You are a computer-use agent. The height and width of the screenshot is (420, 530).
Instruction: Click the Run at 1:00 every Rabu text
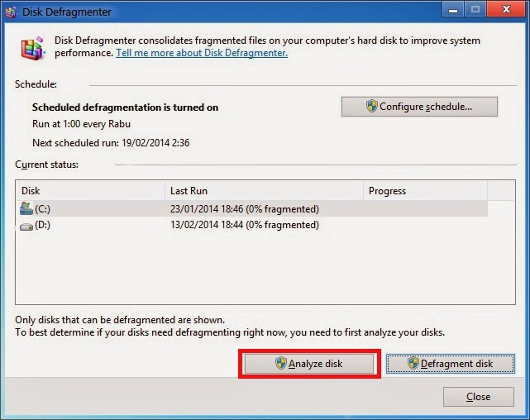82,124
